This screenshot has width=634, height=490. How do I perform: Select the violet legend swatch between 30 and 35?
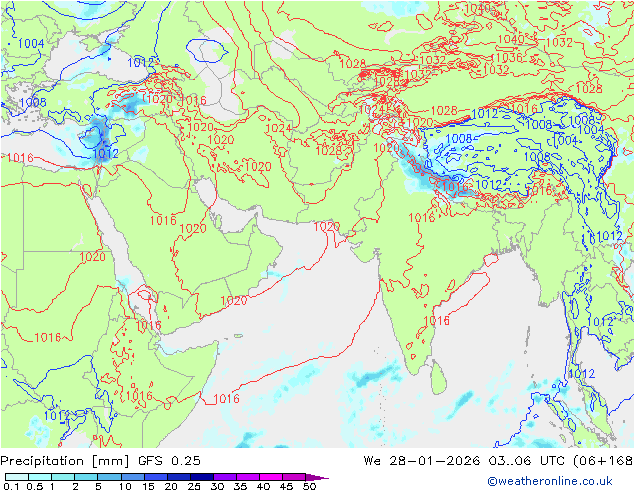point(224,477)
